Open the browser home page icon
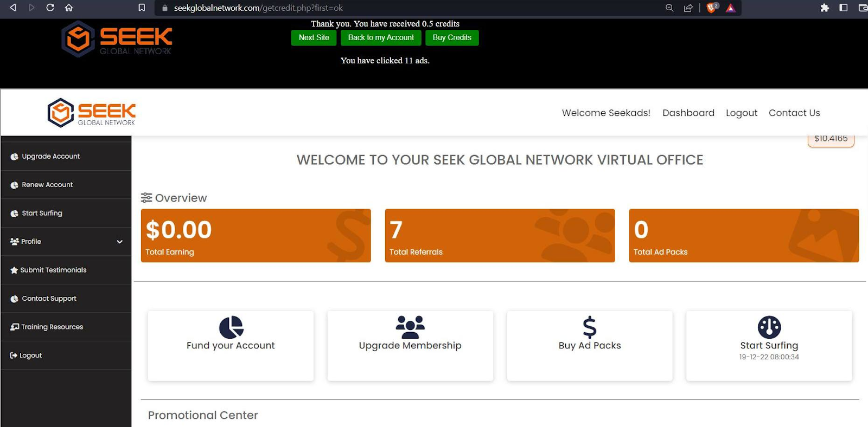Viewport: 868px width, 427px height. tap(69, 8)
